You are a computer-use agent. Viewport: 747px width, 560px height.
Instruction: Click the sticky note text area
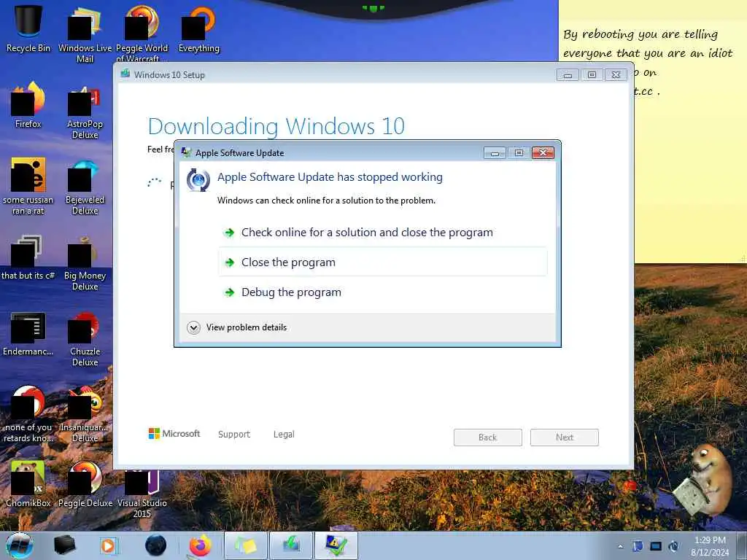tap(652, 143)
